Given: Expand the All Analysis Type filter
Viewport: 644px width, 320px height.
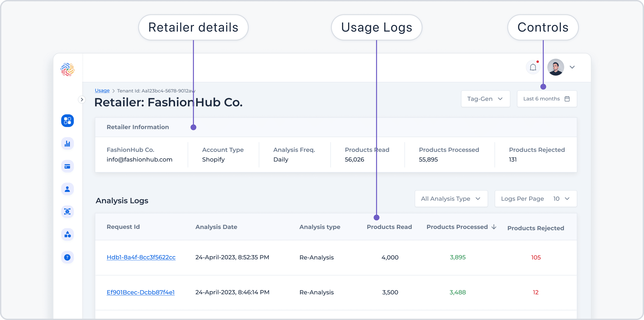Looking at the screenshot, I should click(451, 199).
